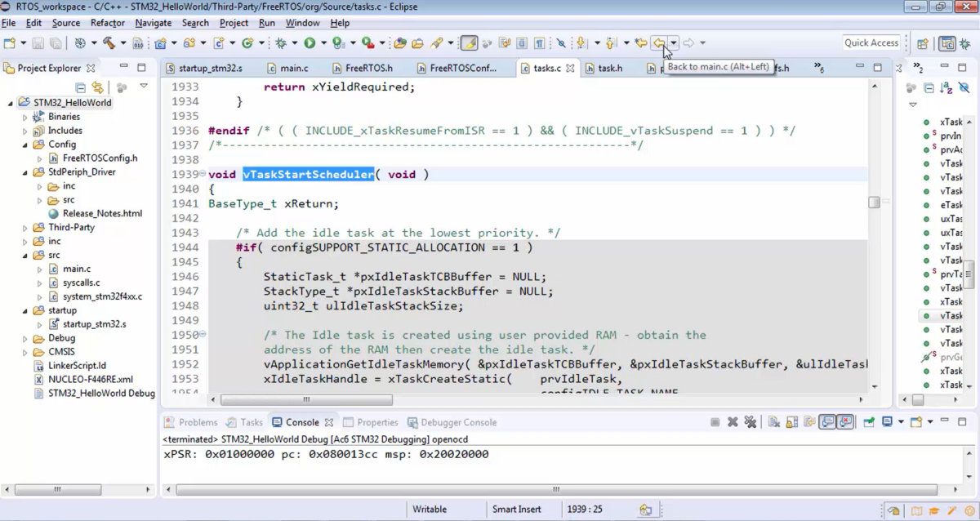
Task: Expand the Includes tree node
Action: point(25,131)
